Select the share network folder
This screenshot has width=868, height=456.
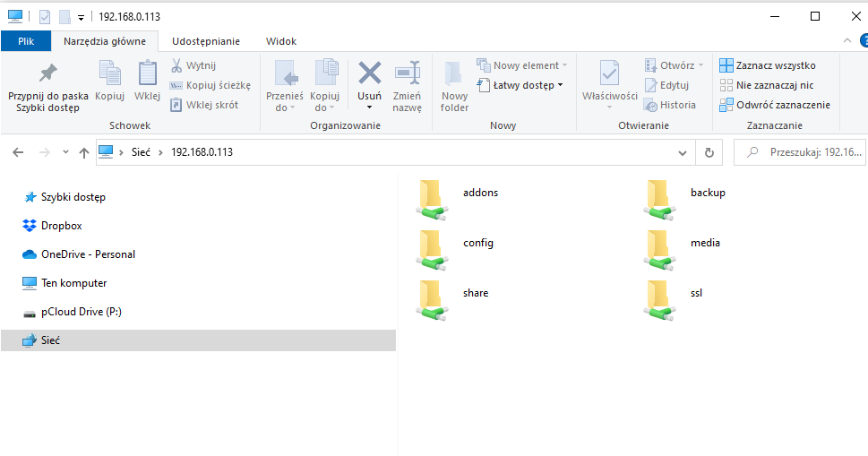tap(453, 300)
